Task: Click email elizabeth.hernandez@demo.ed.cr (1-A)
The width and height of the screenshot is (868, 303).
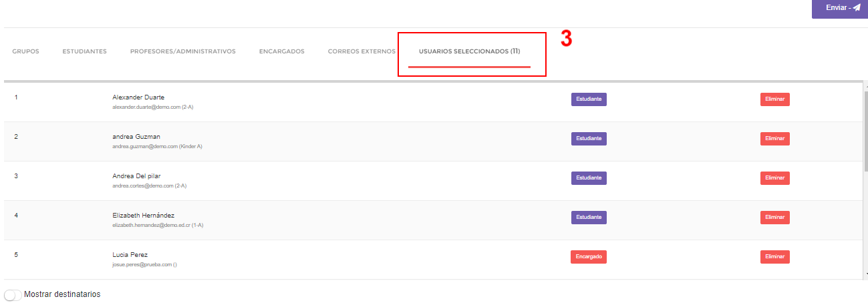Action: (158, 225)
